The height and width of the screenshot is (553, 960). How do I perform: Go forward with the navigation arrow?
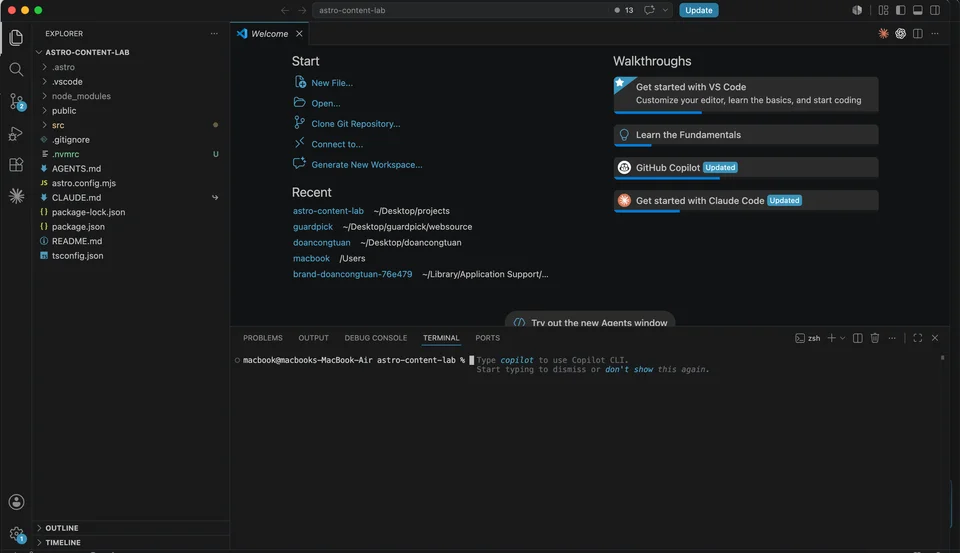[x=302, y=10]
